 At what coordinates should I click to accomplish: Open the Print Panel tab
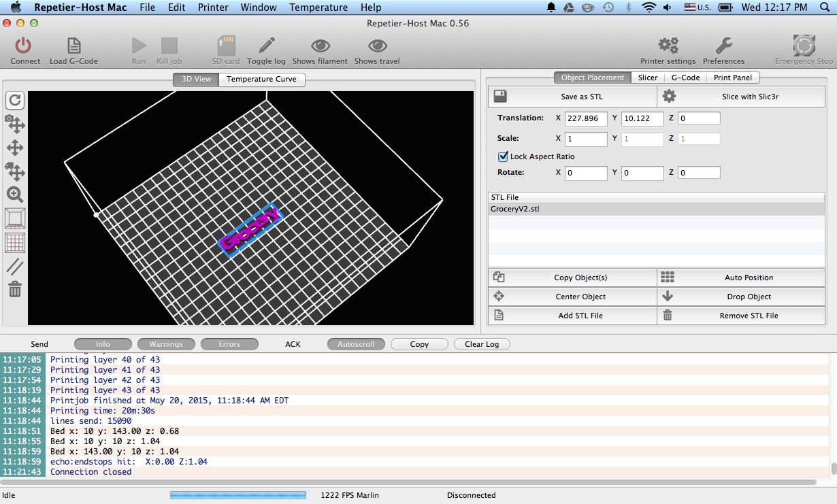pos(732,78)
